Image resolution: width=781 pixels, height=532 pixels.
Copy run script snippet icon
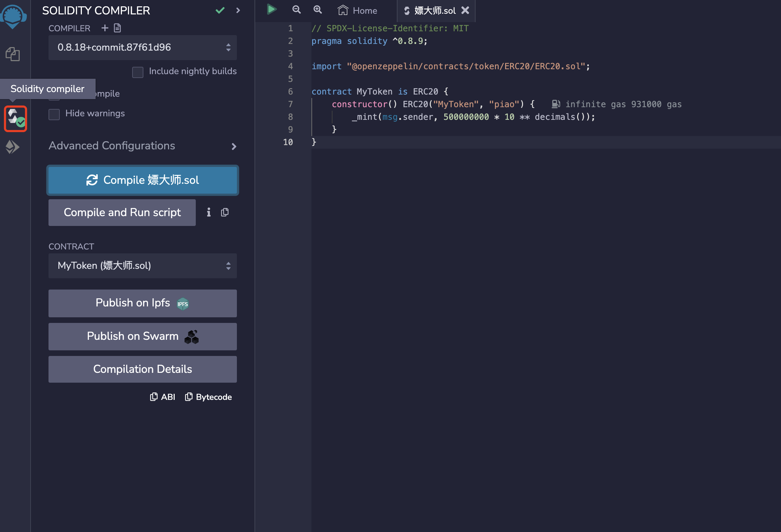click(225, 212)
